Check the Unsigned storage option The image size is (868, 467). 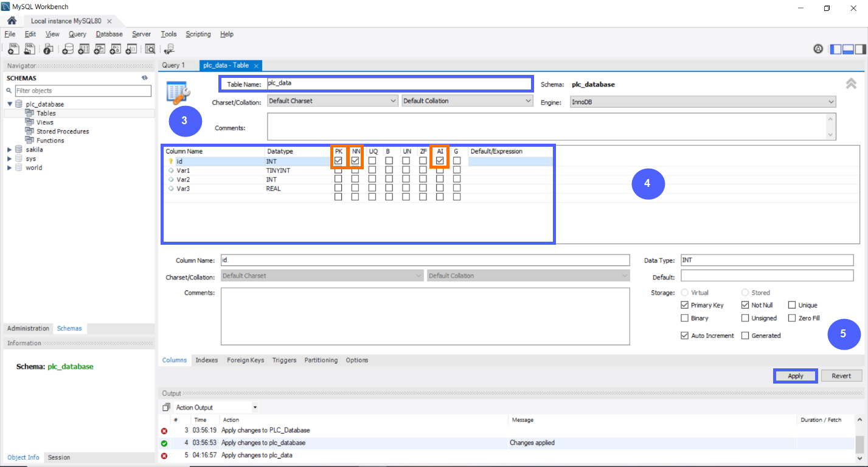tap(745, 317)
